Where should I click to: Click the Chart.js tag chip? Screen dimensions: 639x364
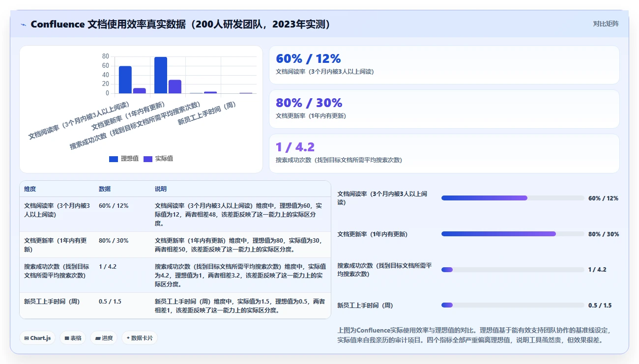[37, 338]
